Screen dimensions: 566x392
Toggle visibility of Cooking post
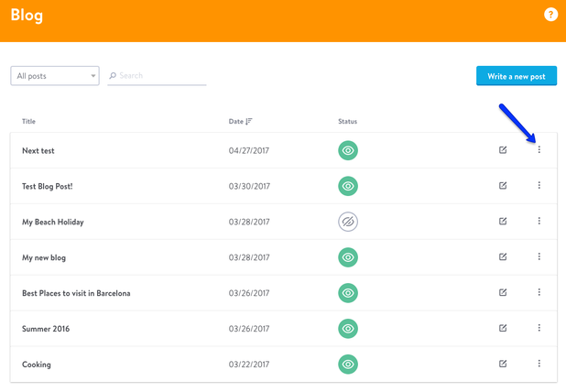(x=348, y=365)
